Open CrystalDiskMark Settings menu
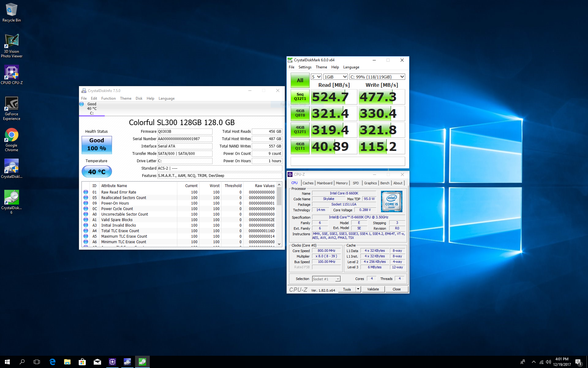 [x=305, y=67]
